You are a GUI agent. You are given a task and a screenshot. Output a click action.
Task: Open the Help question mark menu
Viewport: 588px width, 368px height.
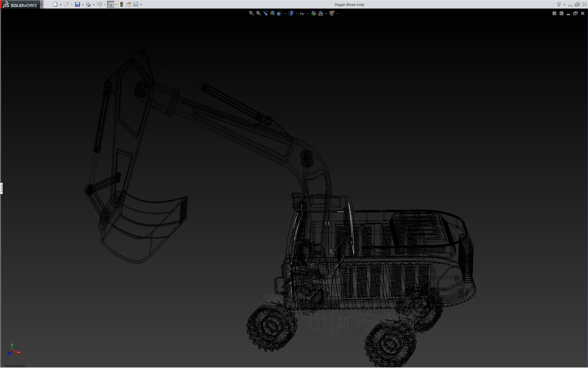click(x=559, y=4)
